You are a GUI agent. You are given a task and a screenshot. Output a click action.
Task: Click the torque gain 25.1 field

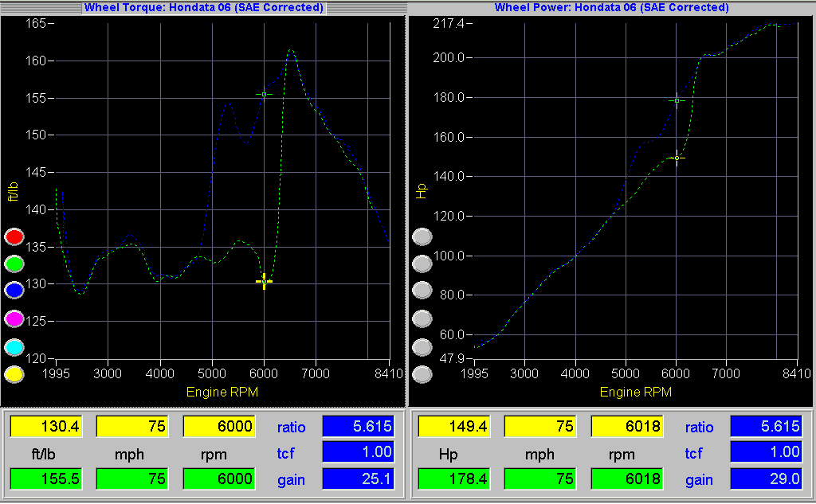358,479
